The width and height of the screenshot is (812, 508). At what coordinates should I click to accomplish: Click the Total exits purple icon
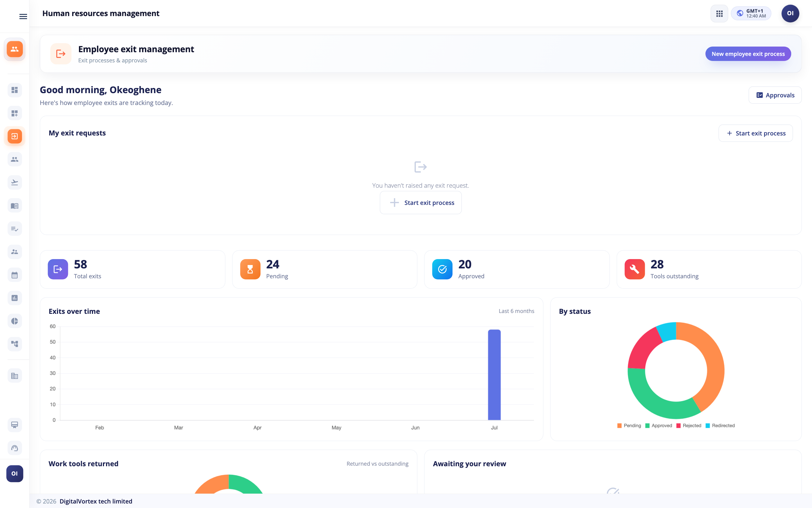[58, 269]
